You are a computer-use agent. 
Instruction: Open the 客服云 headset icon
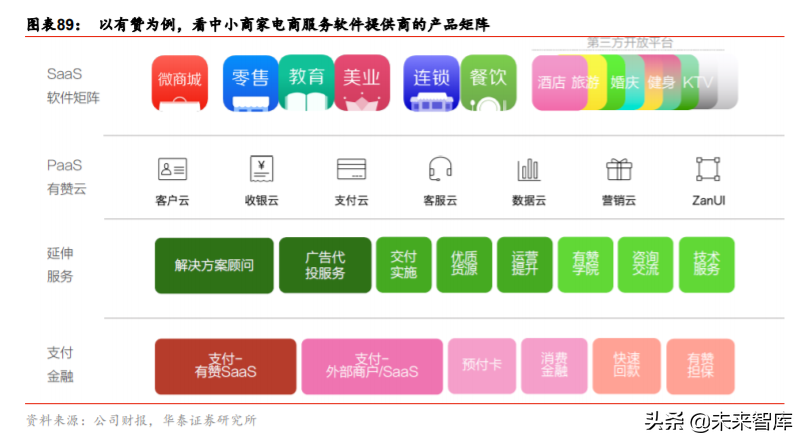click(440, 169)
